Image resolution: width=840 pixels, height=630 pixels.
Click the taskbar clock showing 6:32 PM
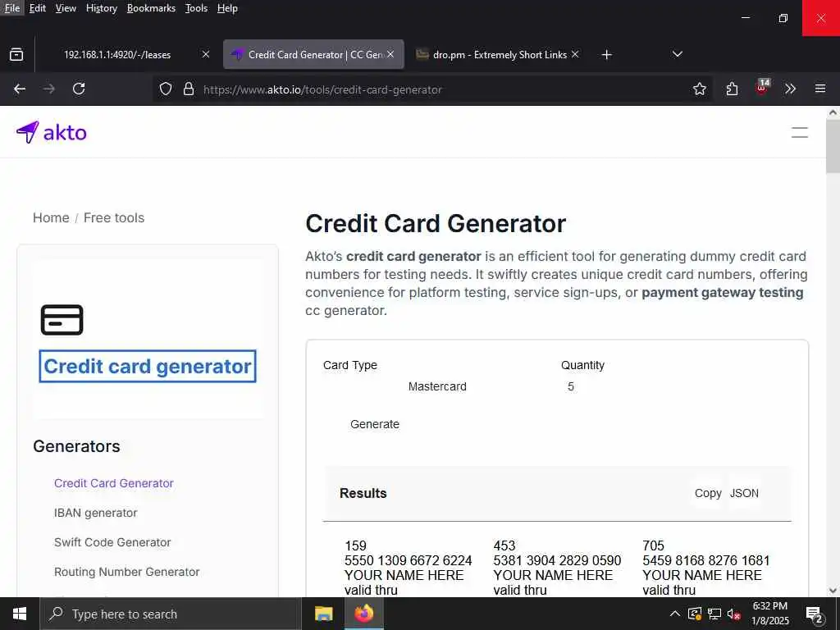769,614
